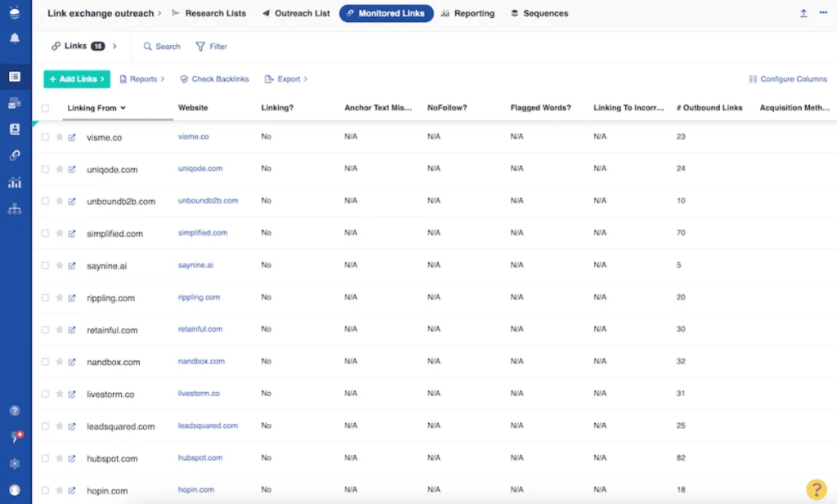Open the bar chart reporting sidebar icon

[x=15, y=182]
